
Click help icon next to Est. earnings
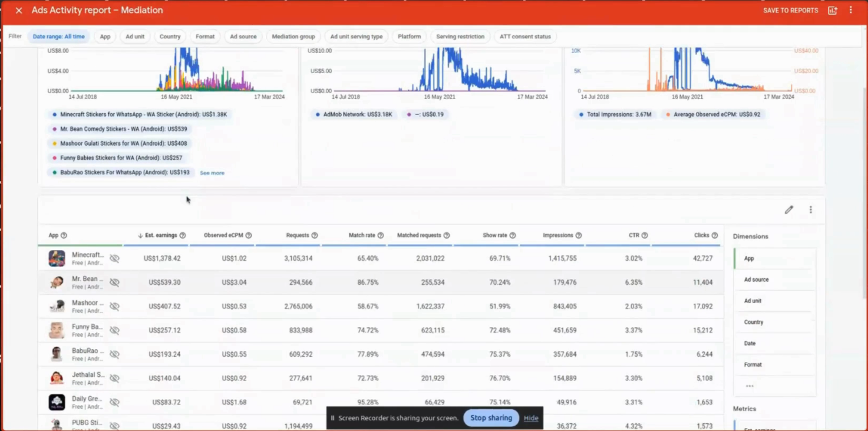(183, 235)
